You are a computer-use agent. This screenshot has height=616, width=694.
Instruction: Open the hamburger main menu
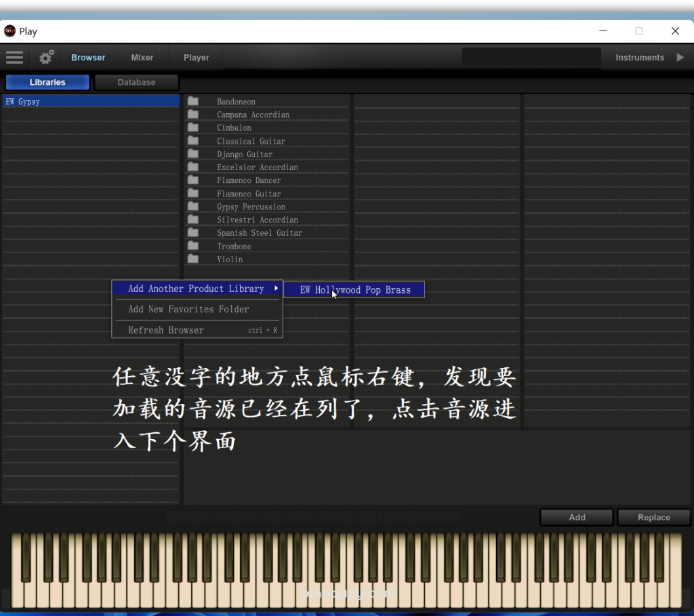(15, 58)
